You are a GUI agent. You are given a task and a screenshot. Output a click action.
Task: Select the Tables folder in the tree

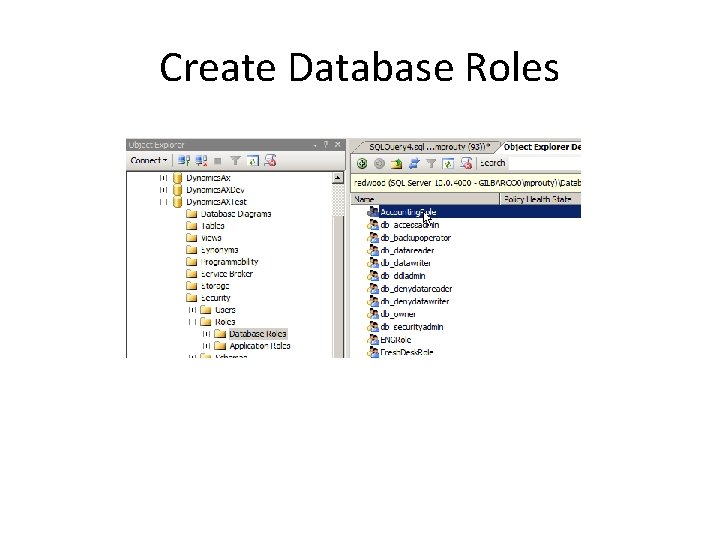tap(213, 225)
